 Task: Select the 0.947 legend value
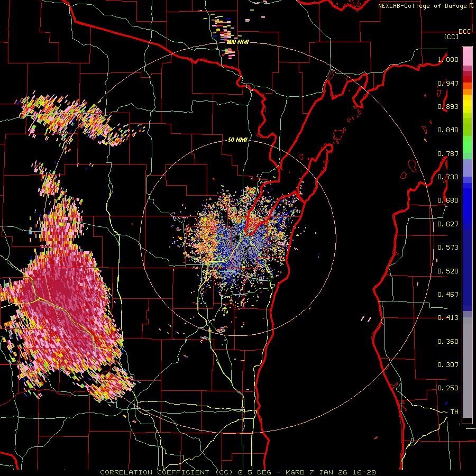click(448, 83)
